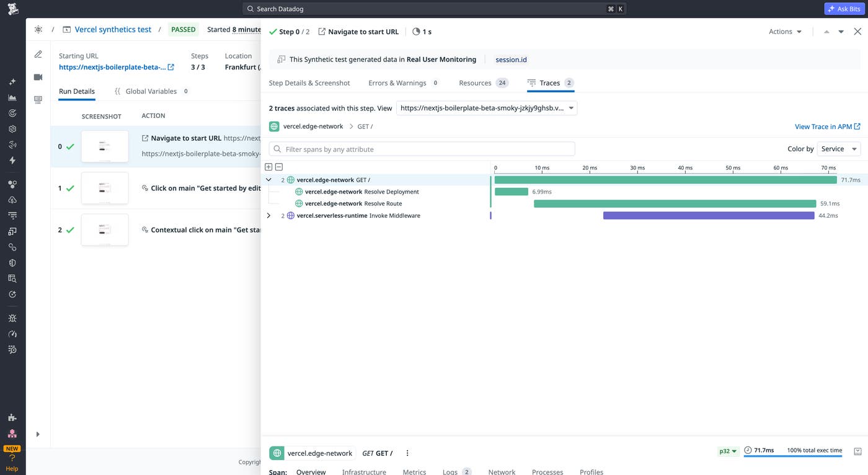Open the area chart icon in left sidebar
Viewport: 868px width, 475px height.
click(12, 97)
